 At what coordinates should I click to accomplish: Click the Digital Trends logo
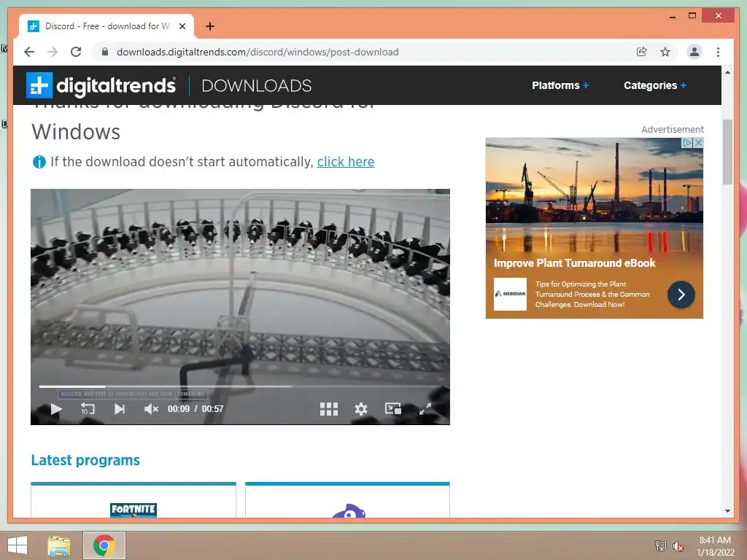point(101,85)
